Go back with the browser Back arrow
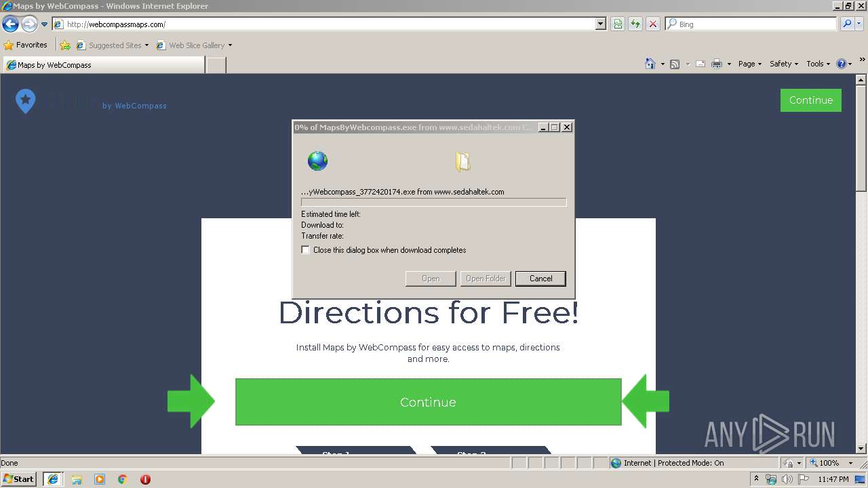Screen dimensions: 868x488 tap(10, 24)
